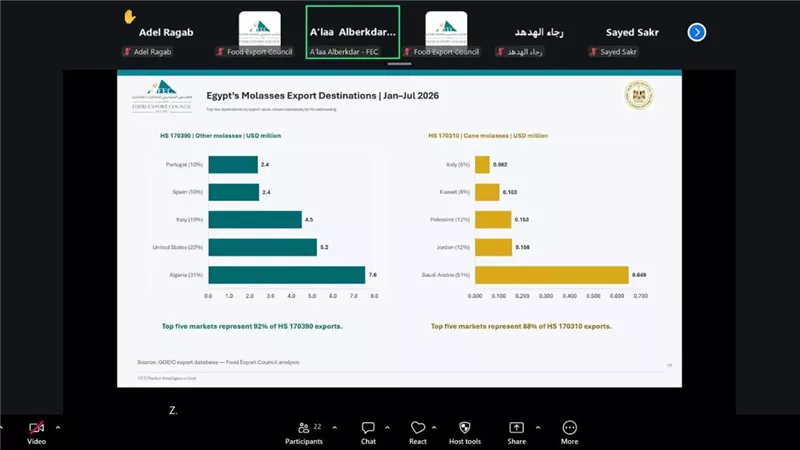This screenshot has width=800, height=450.
Task: Expand participants options caret
Action: coord(335,428)
